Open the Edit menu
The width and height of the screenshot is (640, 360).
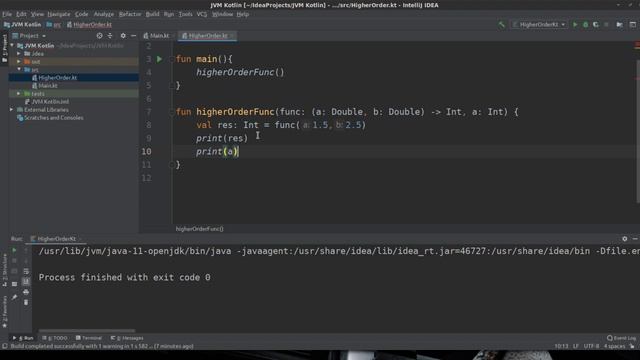pyautogui.click(x=21, y=14)
